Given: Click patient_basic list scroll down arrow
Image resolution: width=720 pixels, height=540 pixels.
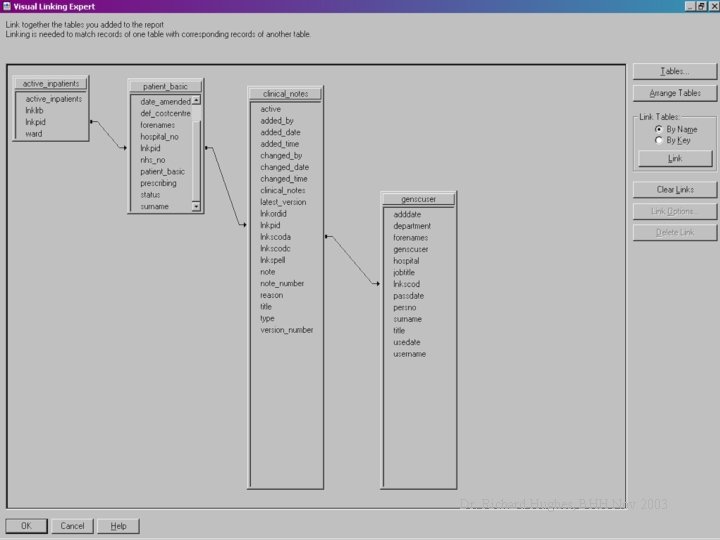Looking at the screenshot, I should 196,207.
